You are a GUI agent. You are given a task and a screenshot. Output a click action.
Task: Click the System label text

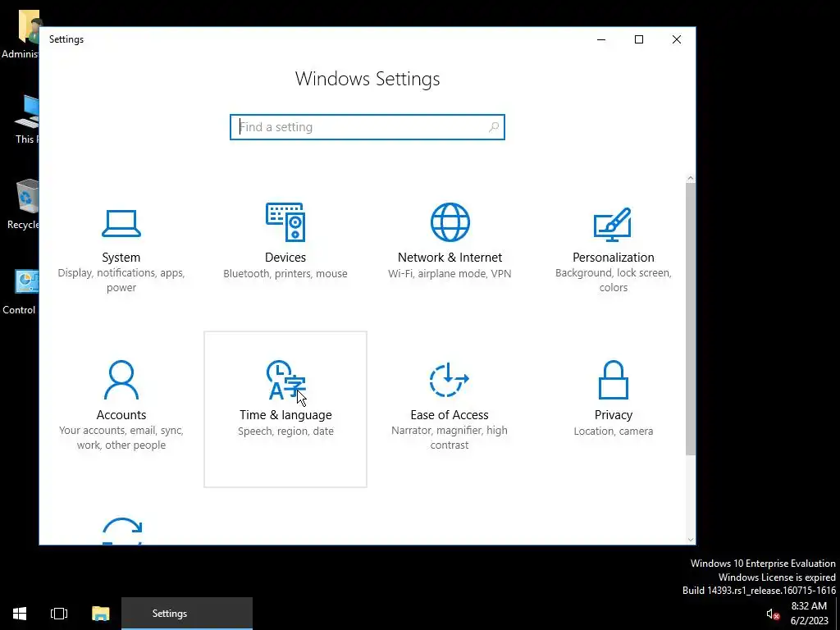click(121, 257)
